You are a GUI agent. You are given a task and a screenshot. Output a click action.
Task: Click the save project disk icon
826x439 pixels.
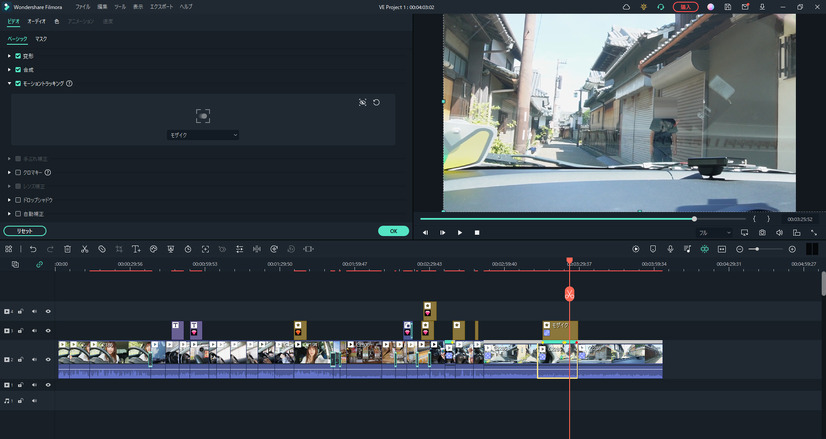click(x=727, y=7)
